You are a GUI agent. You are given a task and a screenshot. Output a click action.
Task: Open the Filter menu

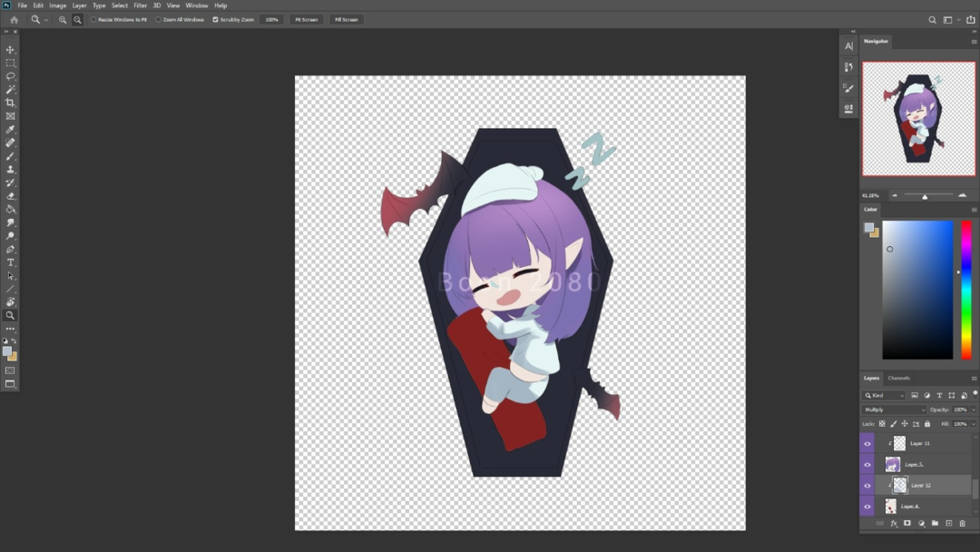point(140,5)
